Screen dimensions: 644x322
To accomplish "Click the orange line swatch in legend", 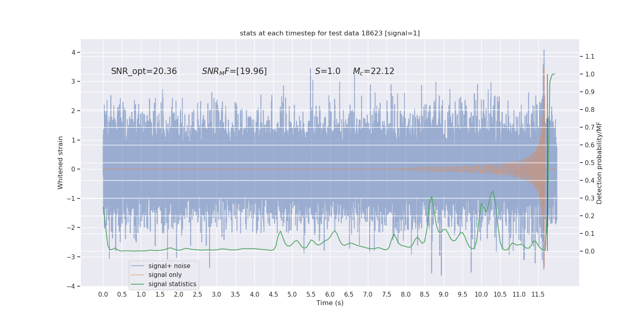I will point(138,275).
